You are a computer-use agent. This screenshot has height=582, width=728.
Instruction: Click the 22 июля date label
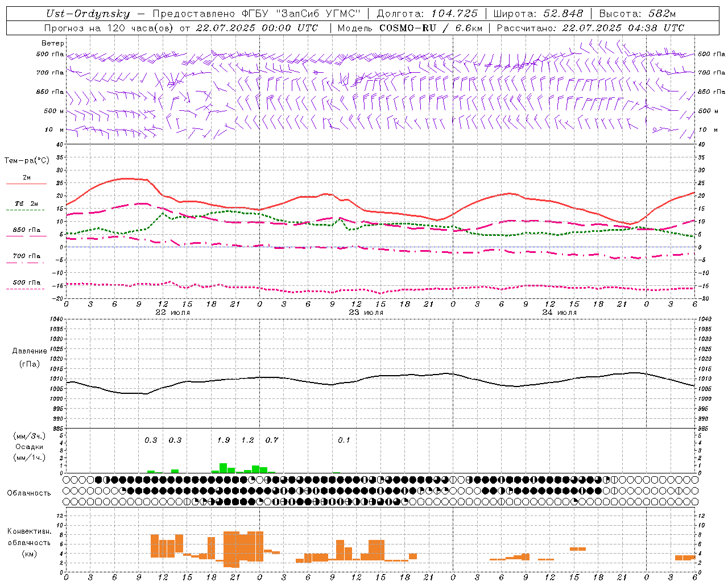pyautogui.click(x=173, y=313)
